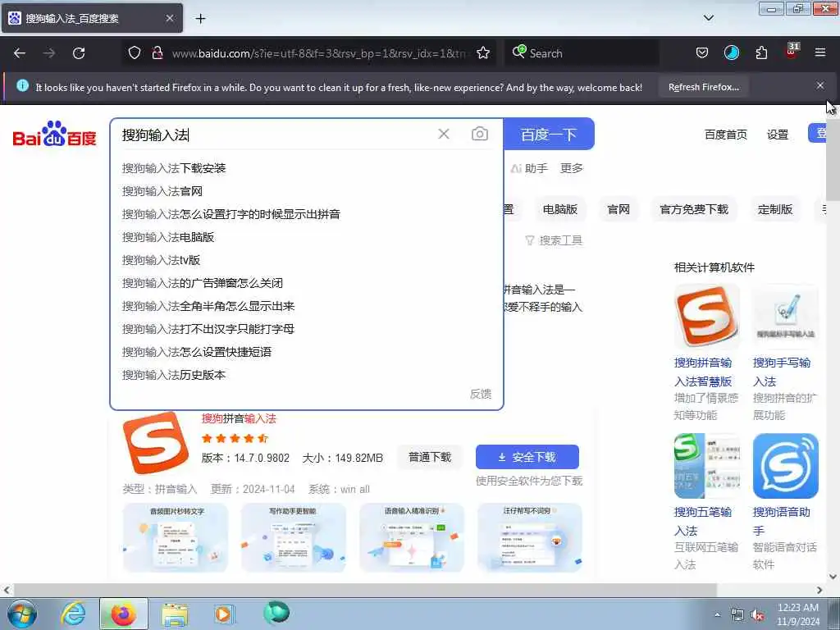Image resolution: width=840 pixels, height=630 pixels.
Task: Open the 百度首页 link
Action: (x=725, y=135)
